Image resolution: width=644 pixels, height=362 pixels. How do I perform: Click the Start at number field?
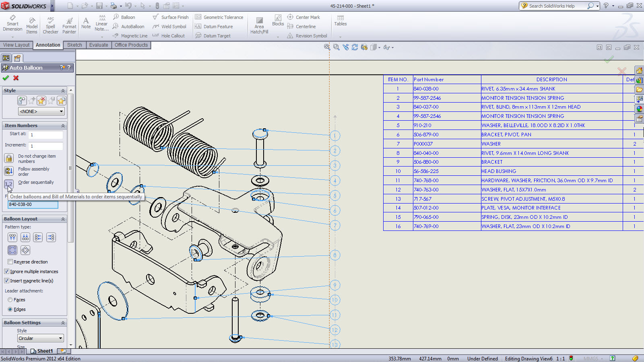pyautogui.click(x=45, y=135)
